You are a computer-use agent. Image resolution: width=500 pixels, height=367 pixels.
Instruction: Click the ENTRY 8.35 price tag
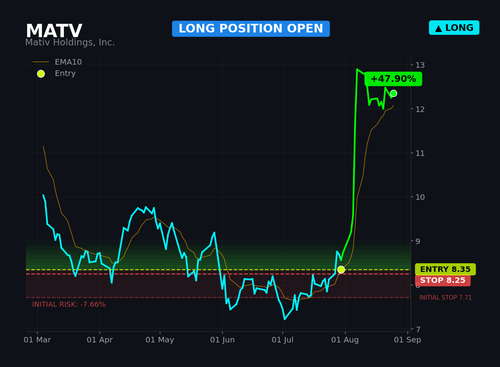click(x=445, y=269)
